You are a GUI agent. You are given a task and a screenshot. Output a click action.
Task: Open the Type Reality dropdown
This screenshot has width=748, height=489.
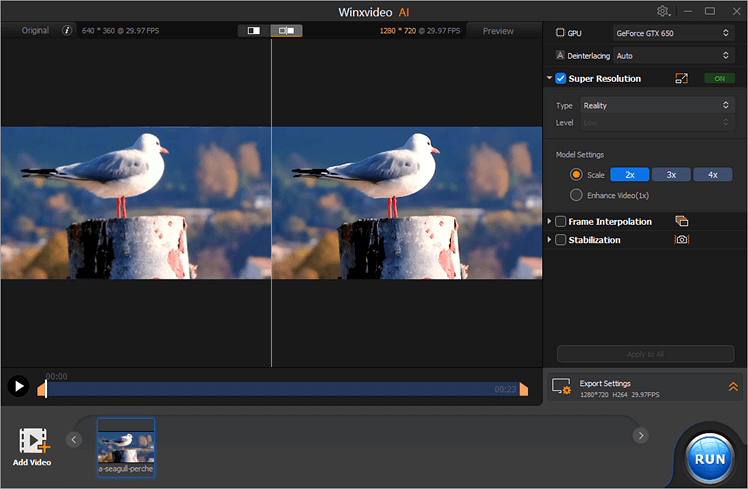coord(655,105)
